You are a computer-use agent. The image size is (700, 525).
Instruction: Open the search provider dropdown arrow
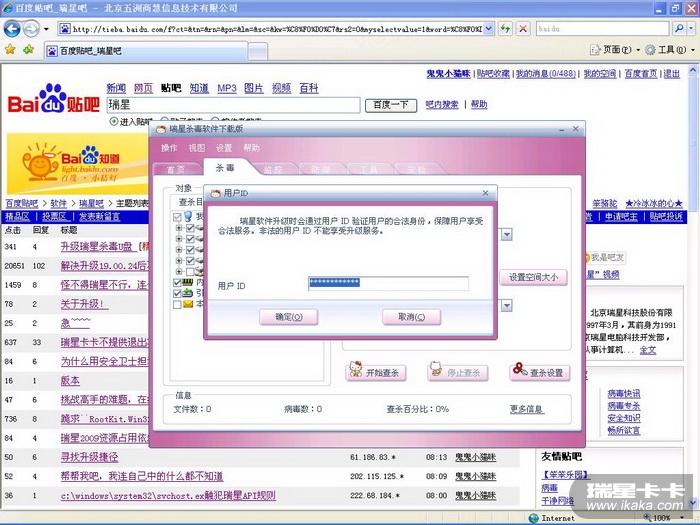(x=690, y=29)
